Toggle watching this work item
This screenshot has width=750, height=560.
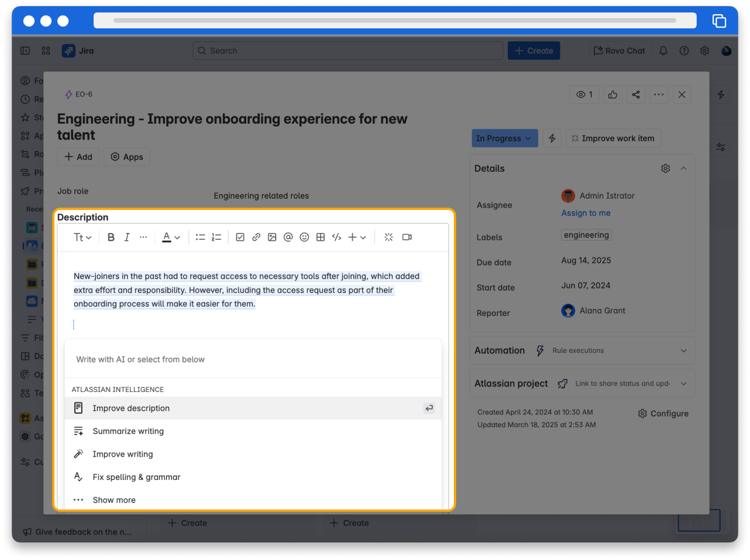(584, 95)
